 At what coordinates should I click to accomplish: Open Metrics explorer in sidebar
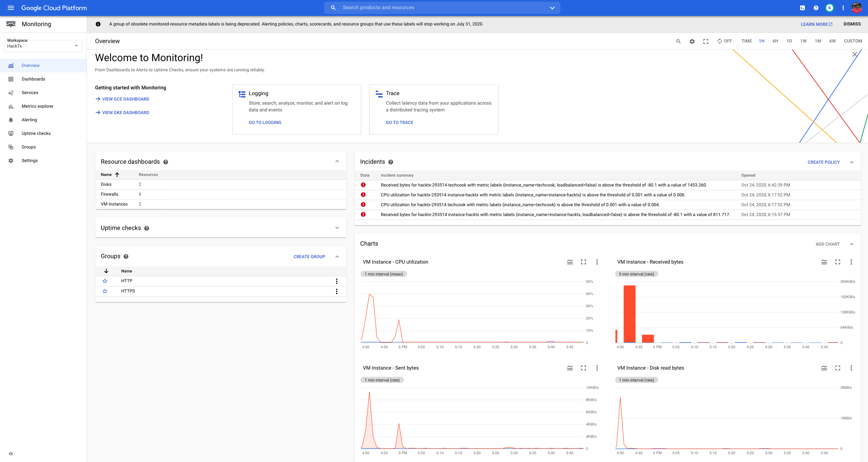[37, 106]
